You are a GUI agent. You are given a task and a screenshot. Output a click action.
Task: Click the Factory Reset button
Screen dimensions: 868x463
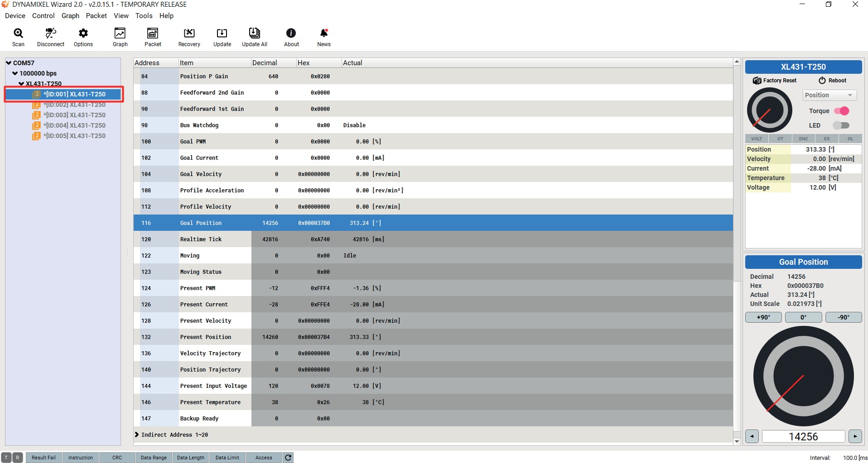(x=774, y=81)
